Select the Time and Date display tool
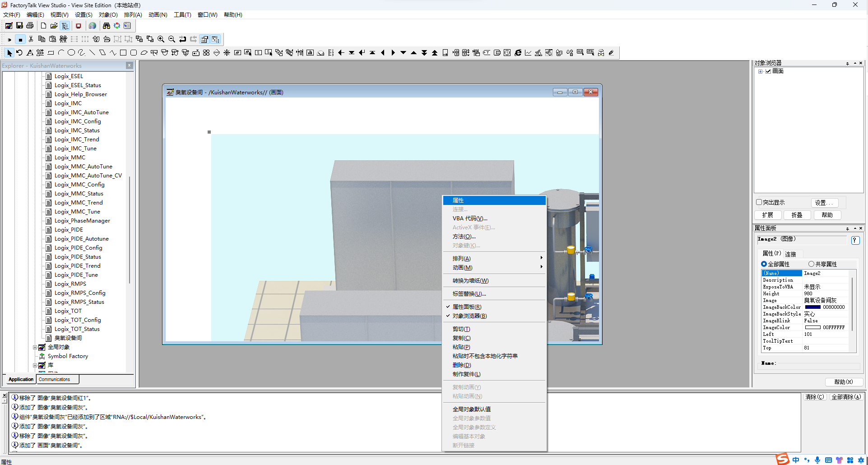Screen dimensions: 868x465 [507, 53]
